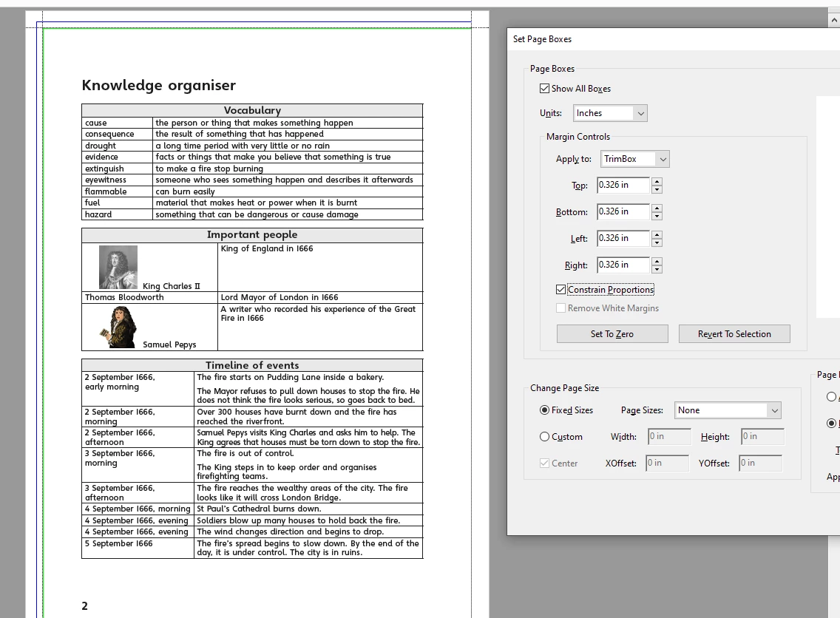The image size is (840, 618).
Task: Decrease the Top margin with down arrow
Action: pyautogui.click(x=657, y=189)
